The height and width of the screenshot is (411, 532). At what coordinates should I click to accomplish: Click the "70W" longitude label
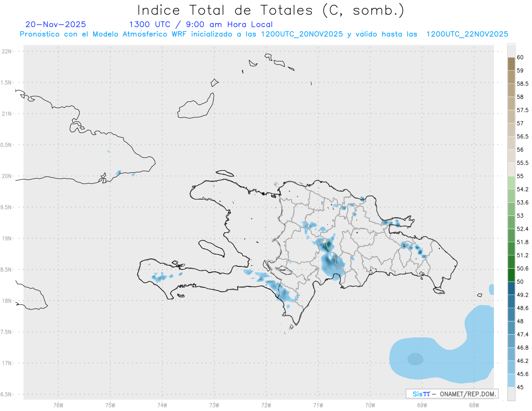370,405
